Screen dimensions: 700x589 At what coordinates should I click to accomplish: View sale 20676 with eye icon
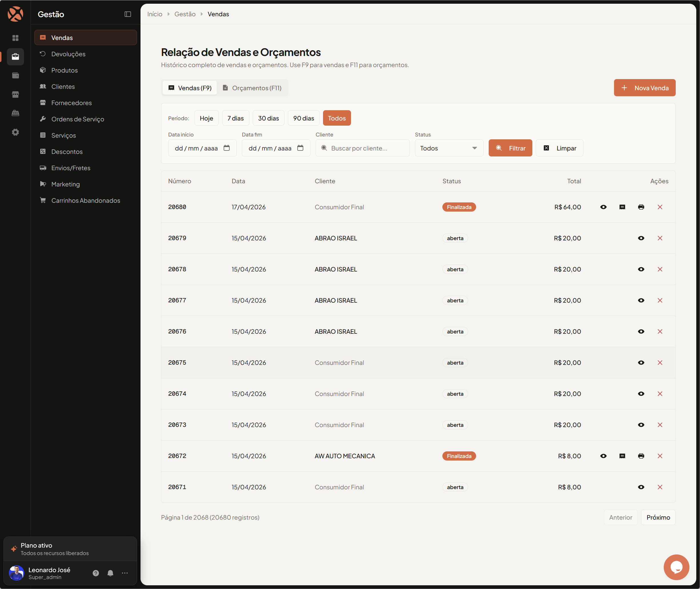pos(641,331)
